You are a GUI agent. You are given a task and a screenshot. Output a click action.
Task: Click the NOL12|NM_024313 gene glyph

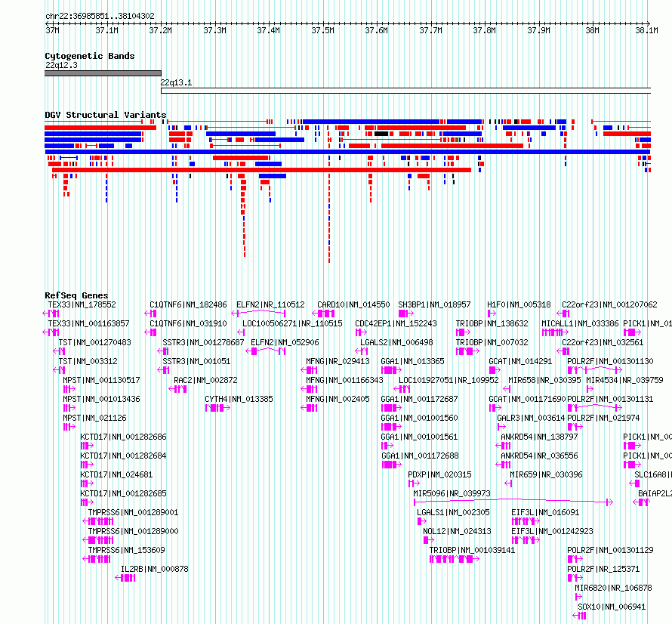tap(429, 540)
